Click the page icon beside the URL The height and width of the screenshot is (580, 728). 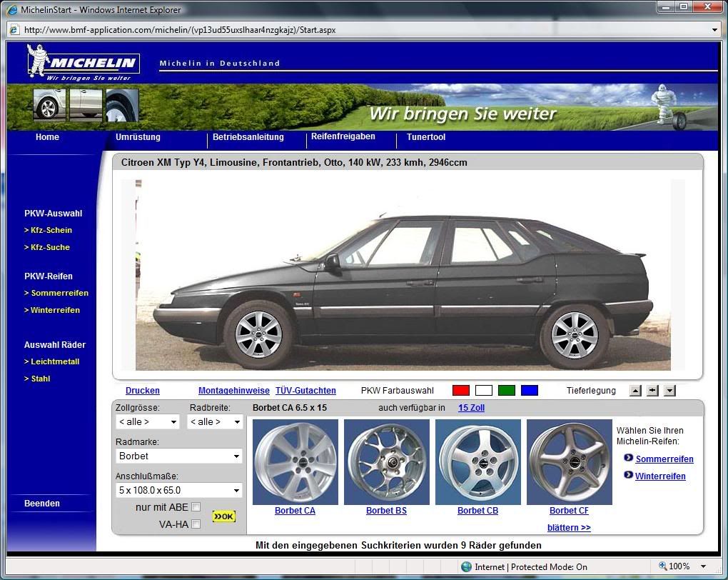(x=14, y=30)
